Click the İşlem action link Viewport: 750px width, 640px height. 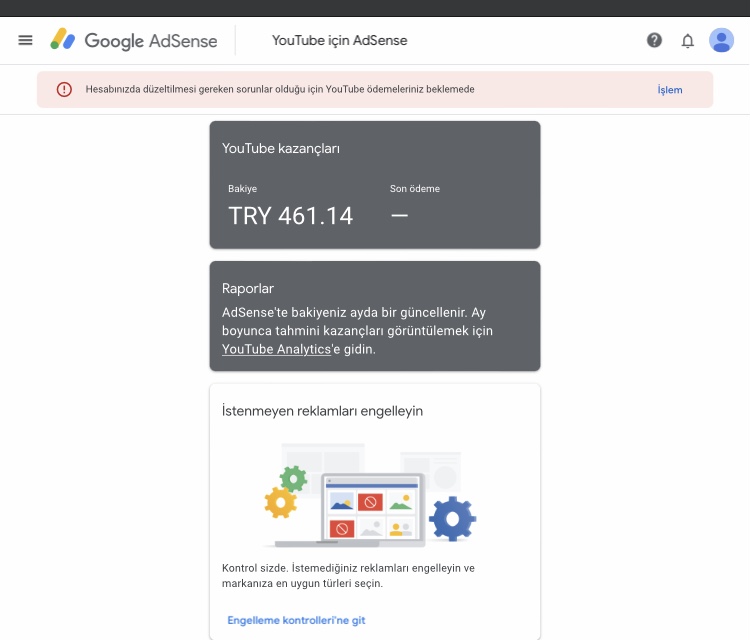click(670, 90)
